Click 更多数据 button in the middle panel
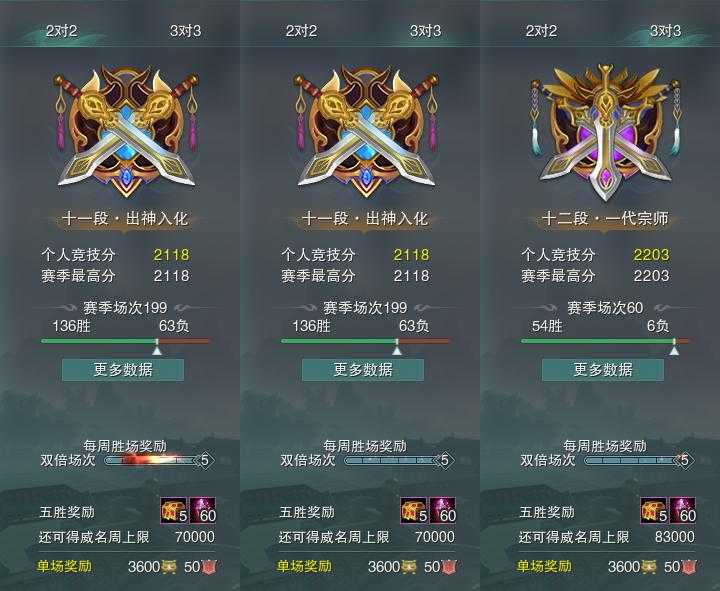 point(363,370)
